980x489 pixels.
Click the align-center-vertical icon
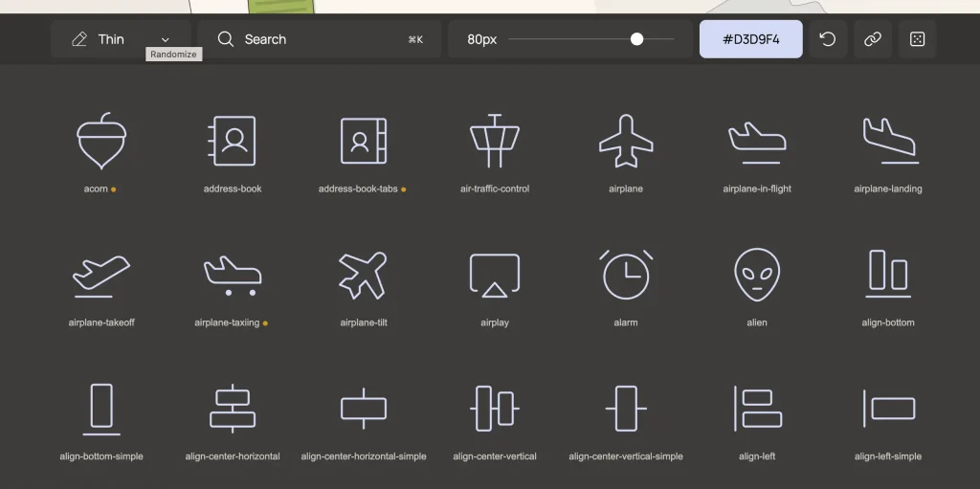pyautogui.click(x=495, y=409)
